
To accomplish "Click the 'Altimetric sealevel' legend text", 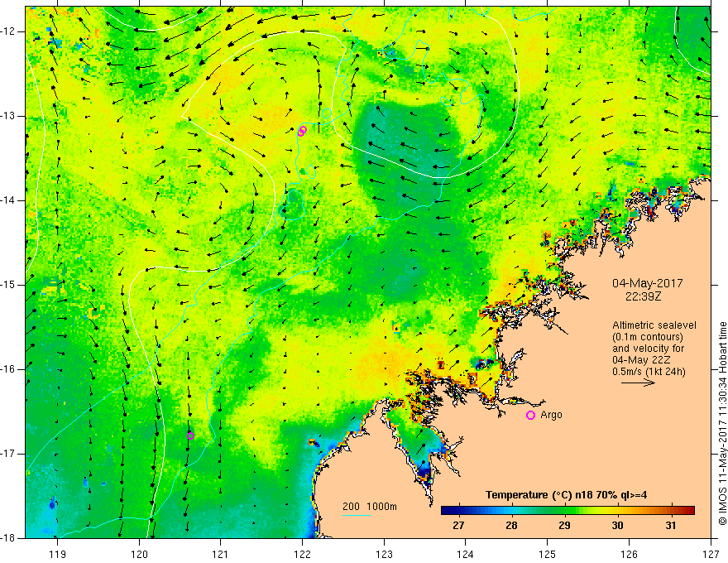I will [654, 325].
